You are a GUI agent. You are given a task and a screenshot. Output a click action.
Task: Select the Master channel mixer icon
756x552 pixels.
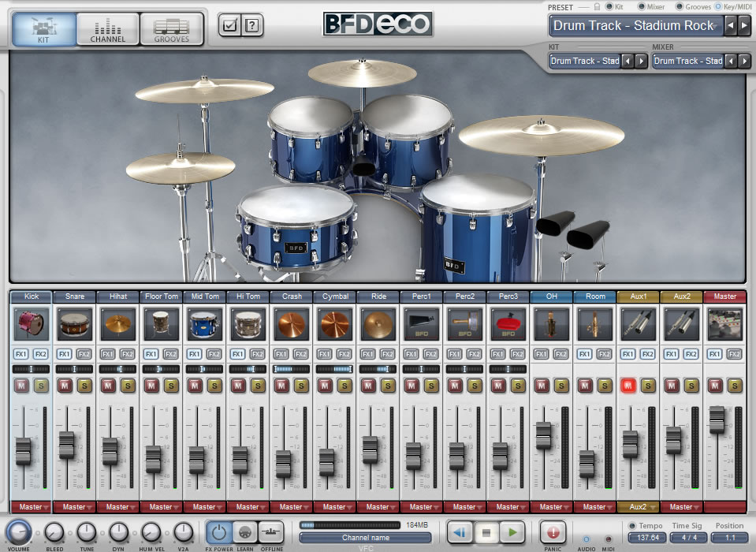[725, 324]
